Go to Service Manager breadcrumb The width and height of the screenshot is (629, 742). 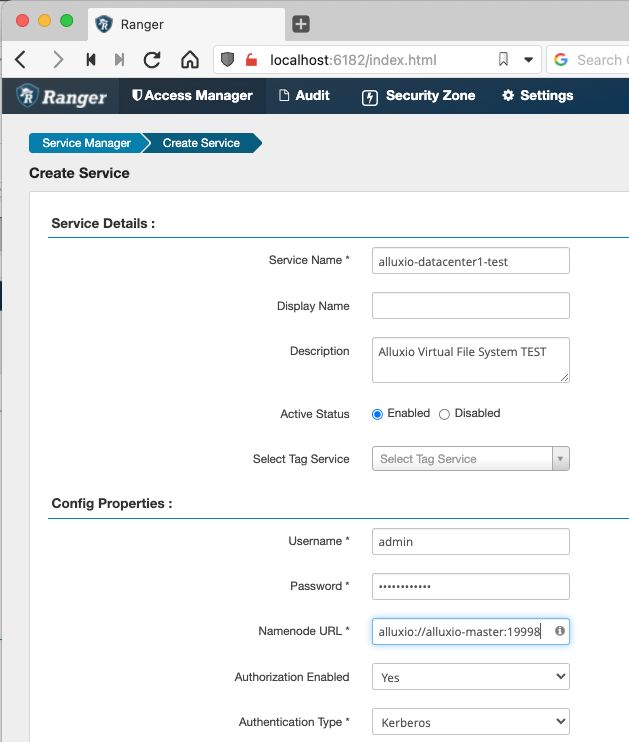[x=86, y=143]
